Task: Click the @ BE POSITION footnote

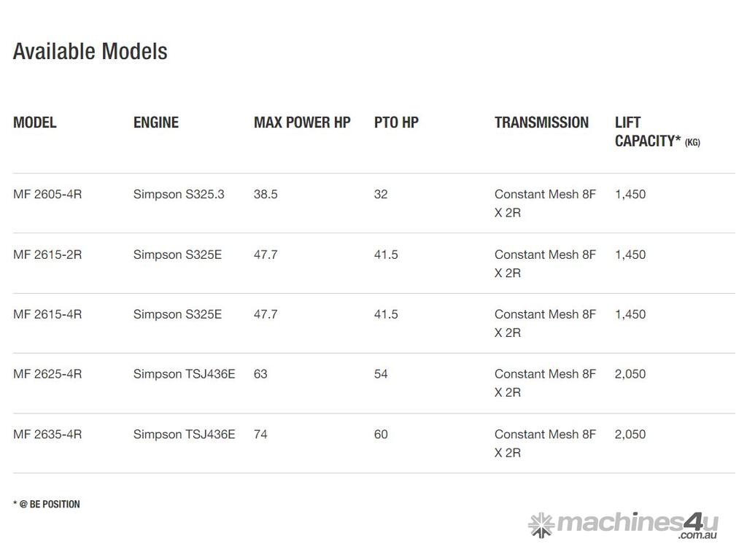Action: [x=47, y=504]
